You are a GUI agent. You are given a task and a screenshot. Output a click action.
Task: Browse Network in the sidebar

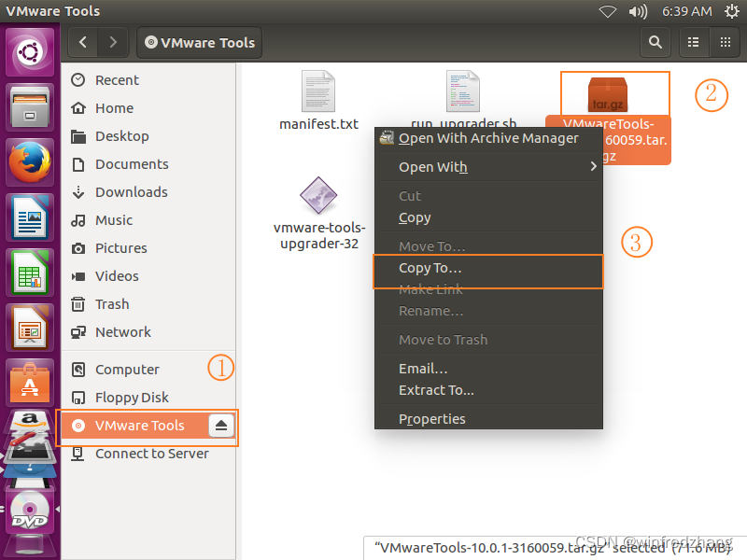pyautogui.click(x=148, y=332)
